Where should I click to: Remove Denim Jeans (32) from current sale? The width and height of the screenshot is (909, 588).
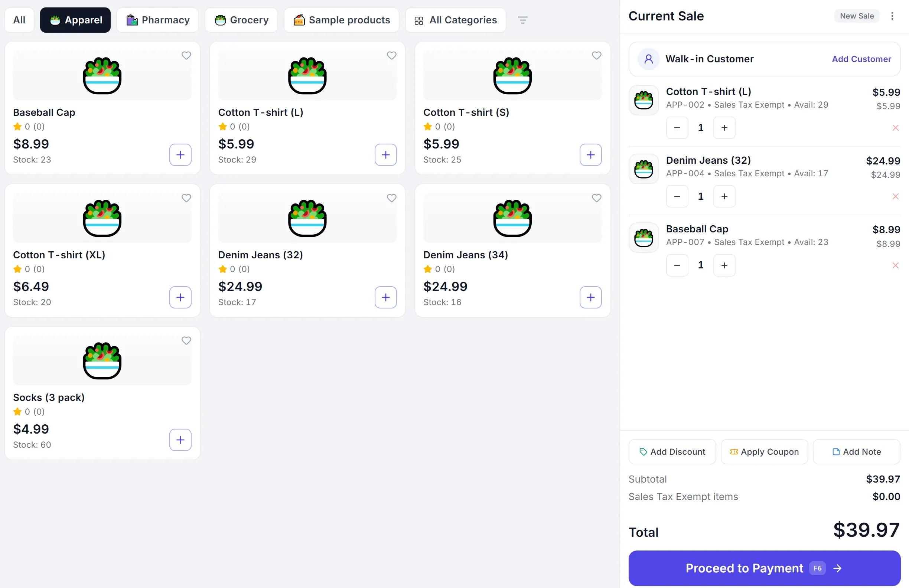coord(895,196)
